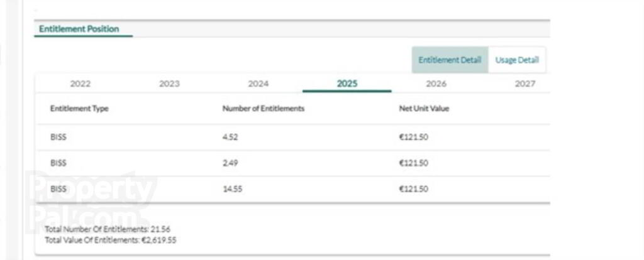644x260 pixels.
Task: Click the Entitlement Type column header
Action: pyautogui.click(x=79, y=109)
